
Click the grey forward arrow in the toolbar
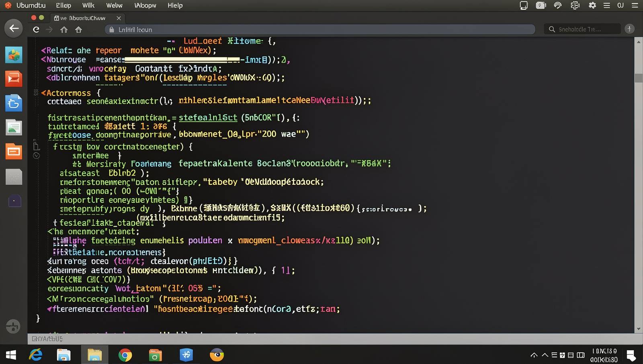click(49, 29)
